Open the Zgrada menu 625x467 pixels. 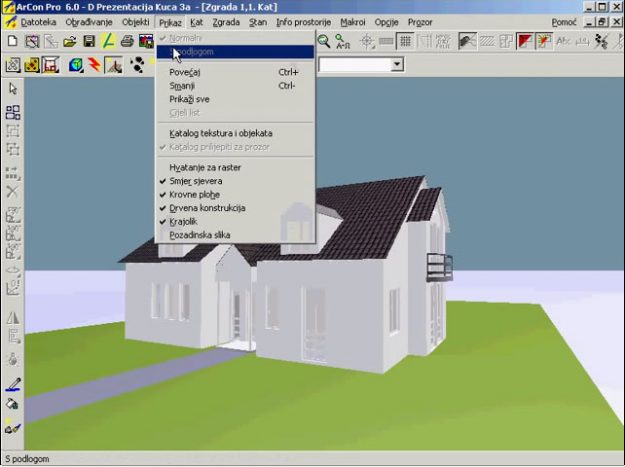[226, 21]
